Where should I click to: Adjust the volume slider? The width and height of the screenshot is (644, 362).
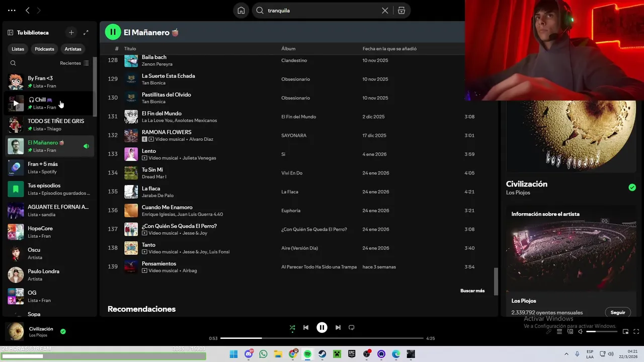601,331
